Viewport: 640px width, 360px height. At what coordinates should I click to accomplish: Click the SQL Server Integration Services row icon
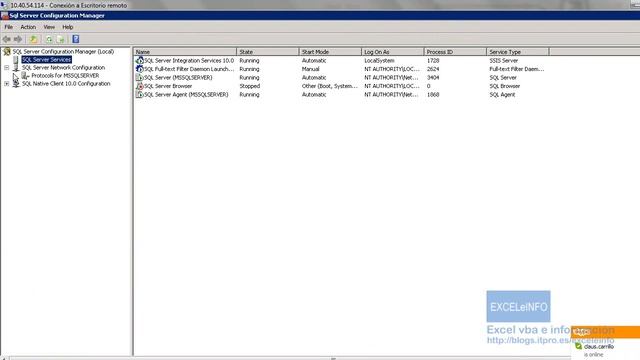(140, 60)
